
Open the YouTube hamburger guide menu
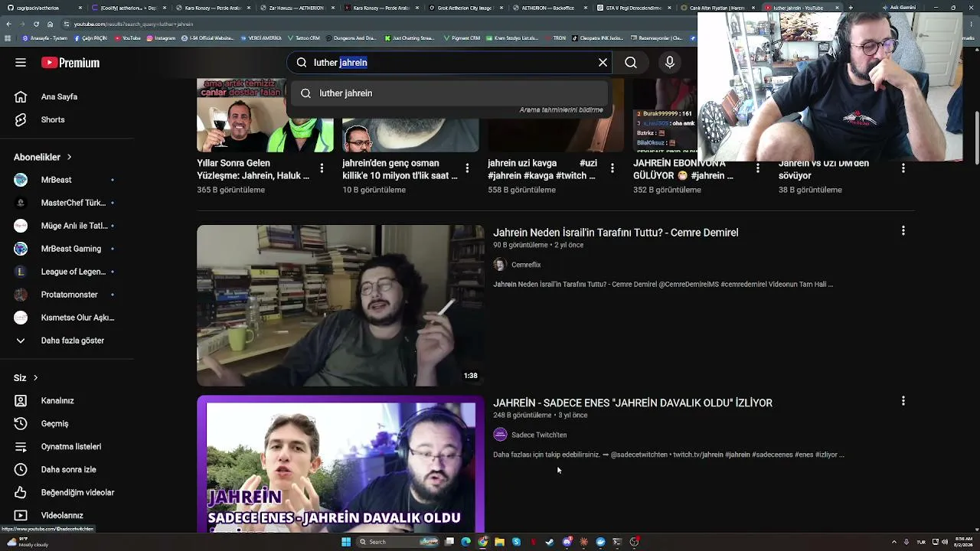(21, 63)
